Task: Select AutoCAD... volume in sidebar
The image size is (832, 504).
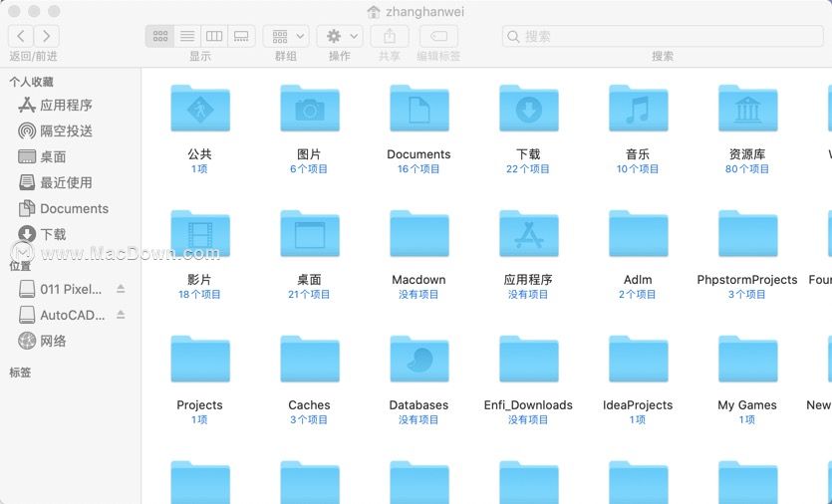Action: [x=62, y=315]
